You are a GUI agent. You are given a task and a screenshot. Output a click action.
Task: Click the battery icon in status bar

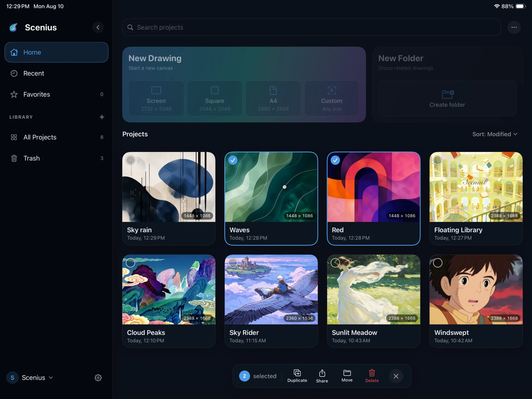521,6
